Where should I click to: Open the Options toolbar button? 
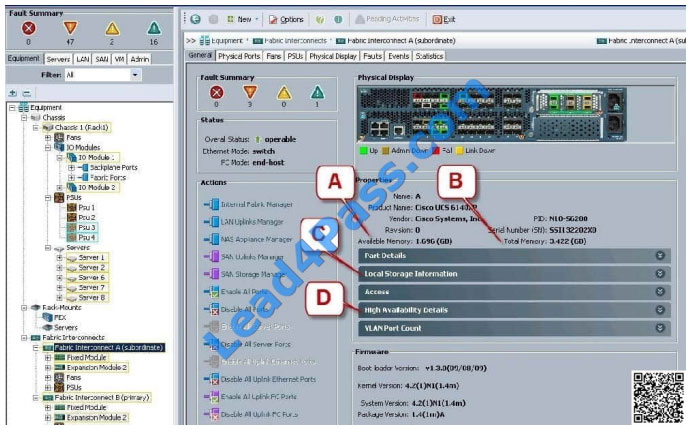pyautogui.click(x=286, y=19)
